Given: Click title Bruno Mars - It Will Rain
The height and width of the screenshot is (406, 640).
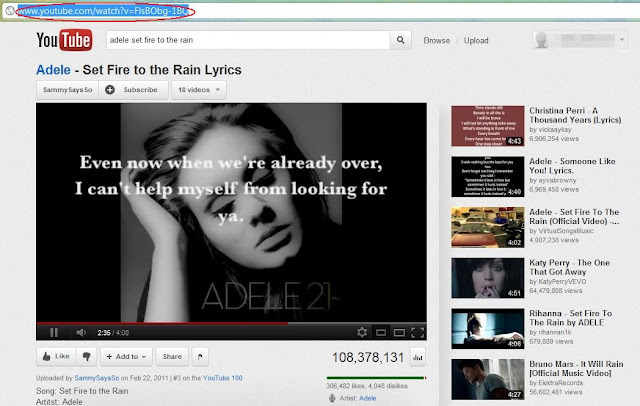Looking at the screenshot, I should 576,368.
